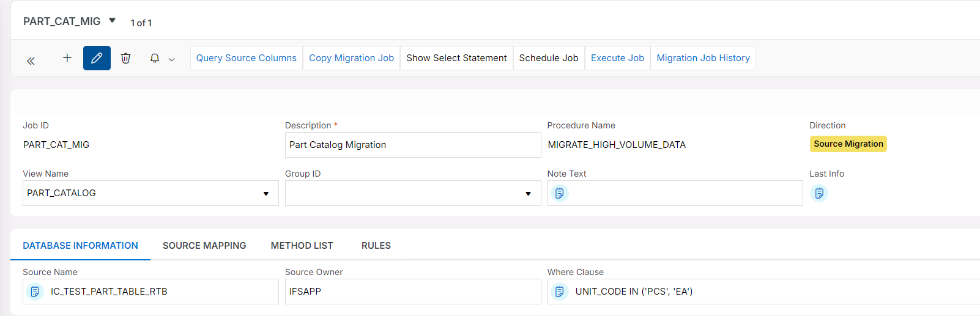Collapse navigation with double-chevron icon

click(31, 61)
